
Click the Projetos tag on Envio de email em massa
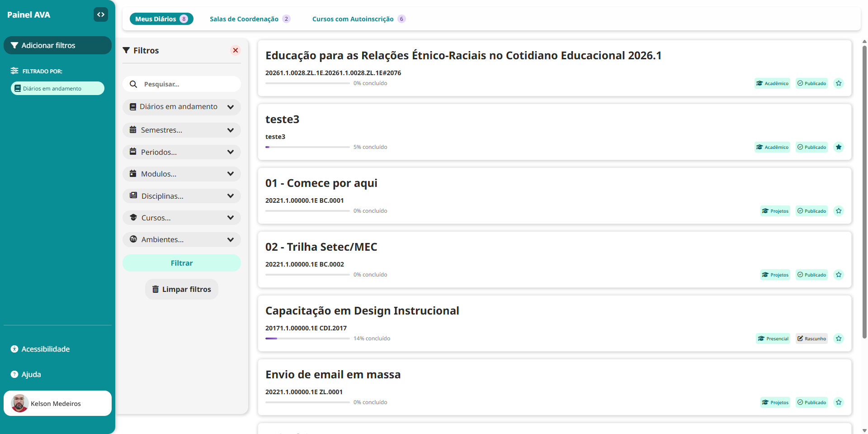[775, 402]
